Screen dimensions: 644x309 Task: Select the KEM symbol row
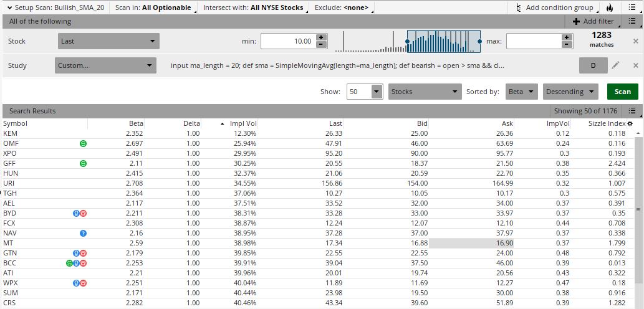[319, 133]
